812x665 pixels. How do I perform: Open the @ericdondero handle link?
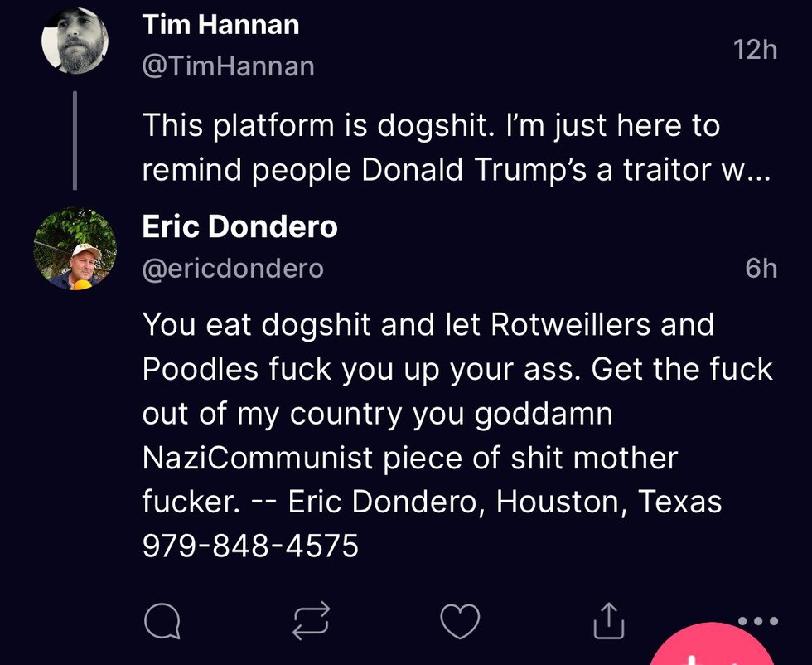click(x=233, y=269)
